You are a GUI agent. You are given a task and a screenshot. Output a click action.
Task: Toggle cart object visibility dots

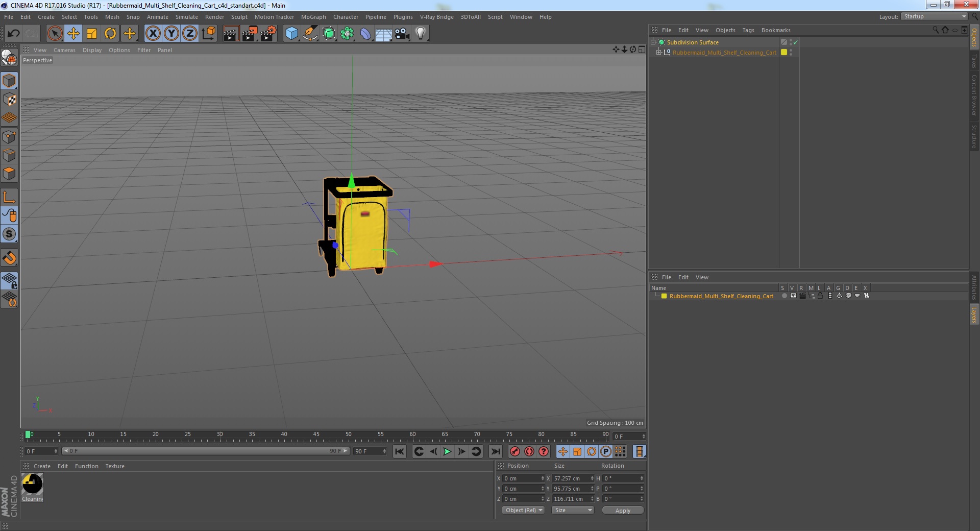click(791, 52)
